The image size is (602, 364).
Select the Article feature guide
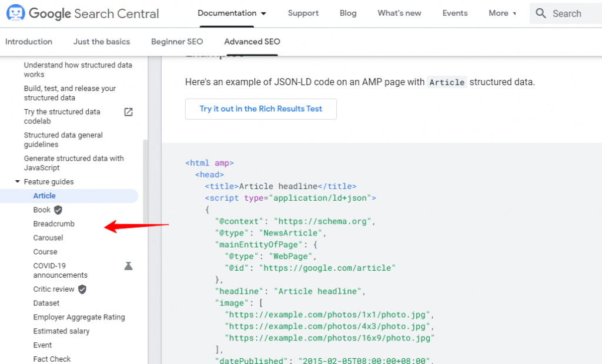tap(45, 196)
